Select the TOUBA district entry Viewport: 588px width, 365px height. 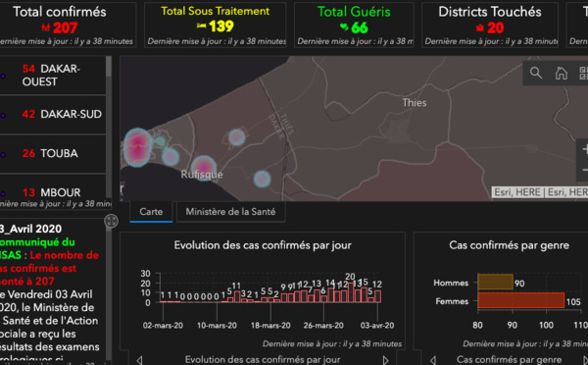pyautogui.click(x=53, y=153)
